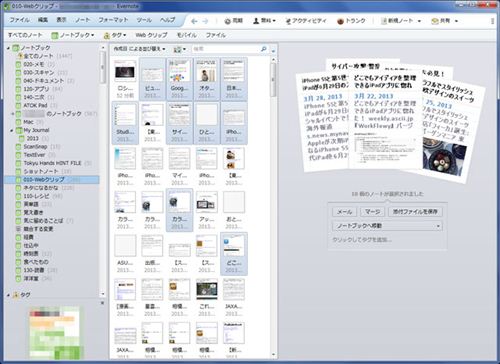This screenshot has height=364, width=500.
Task: Collapse the bottom-left sidebar panel with its arrow
Action: [103, 303]
